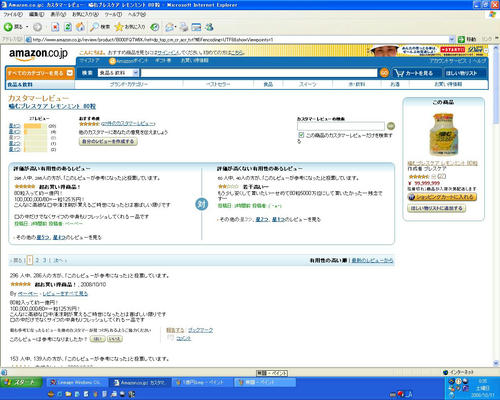Switch to the Lineage Windows taskbar window
The image size is (500, 400).
[x=77, y=382]
